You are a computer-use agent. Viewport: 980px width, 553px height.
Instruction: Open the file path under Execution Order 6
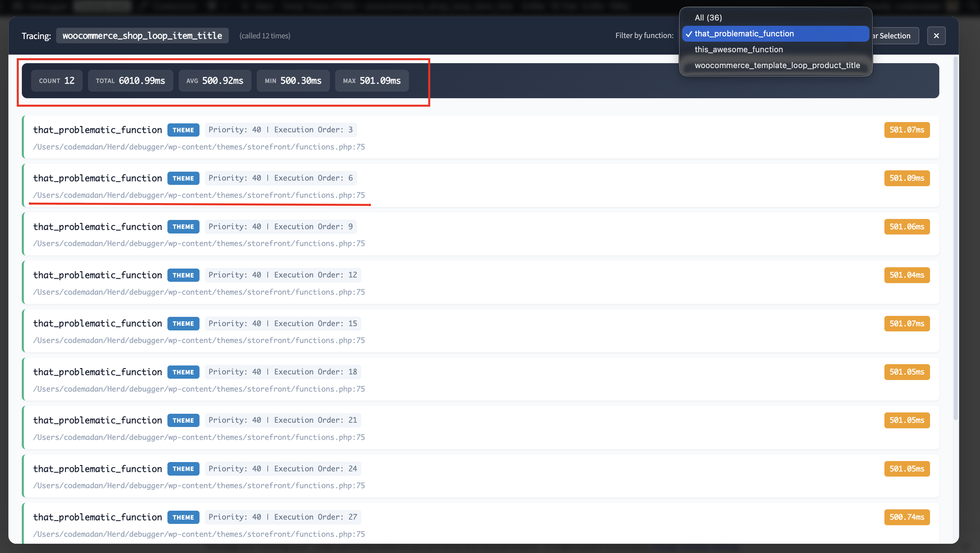click(199, 195)
